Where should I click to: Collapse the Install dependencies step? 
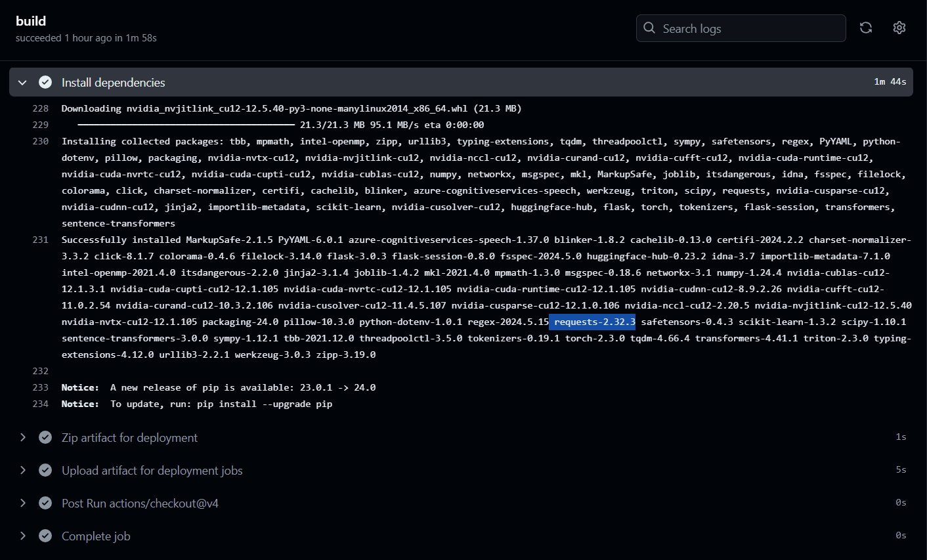22,82
